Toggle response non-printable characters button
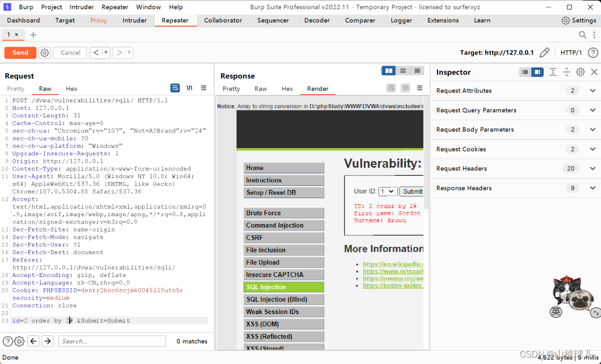Image resolution: width=601 pixels, height=364 pixels. tap(405, 88)
